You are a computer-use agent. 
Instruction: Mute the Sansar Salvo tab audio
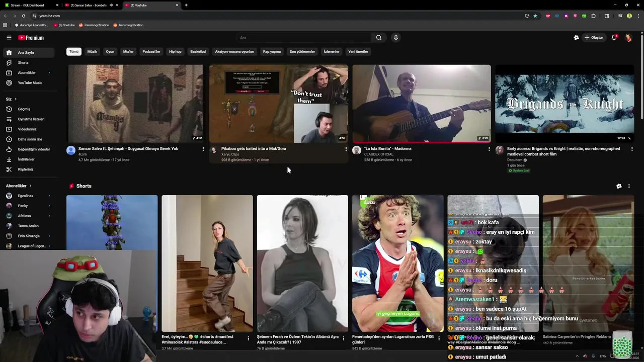coord(111,5)
